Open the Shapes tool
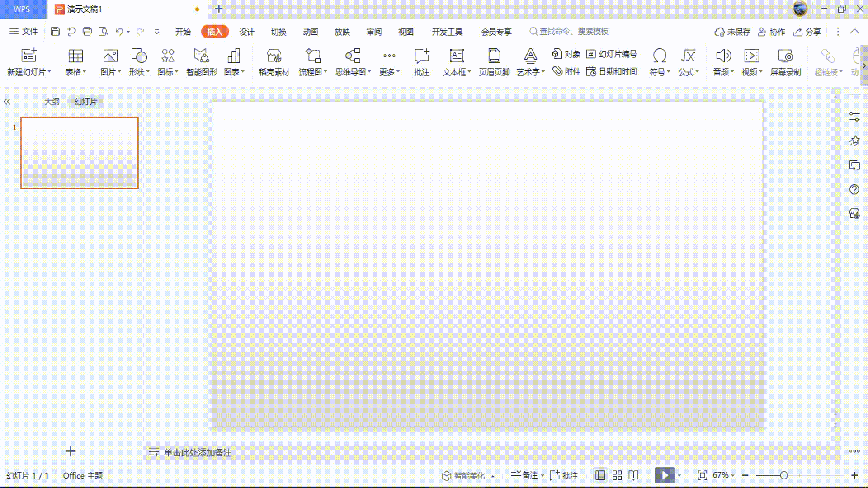Viewport: 868px width, 488px height. [x=139, y=62]
